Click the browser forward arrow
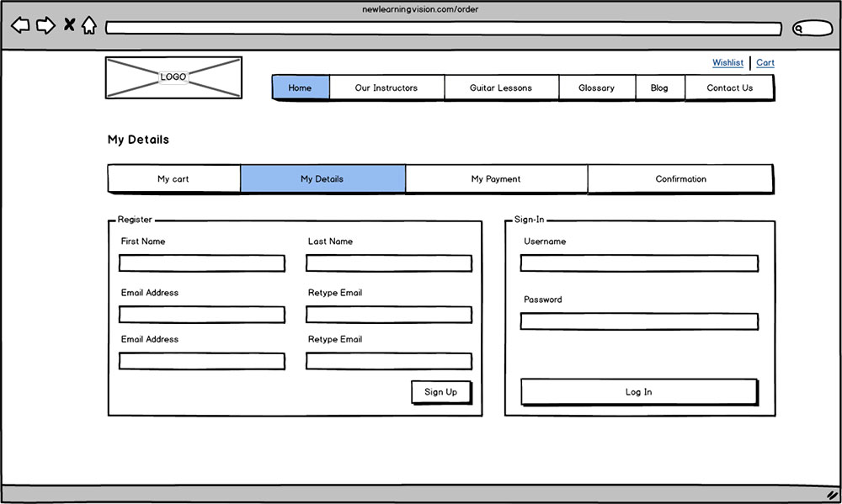 [x=45, y=26]
